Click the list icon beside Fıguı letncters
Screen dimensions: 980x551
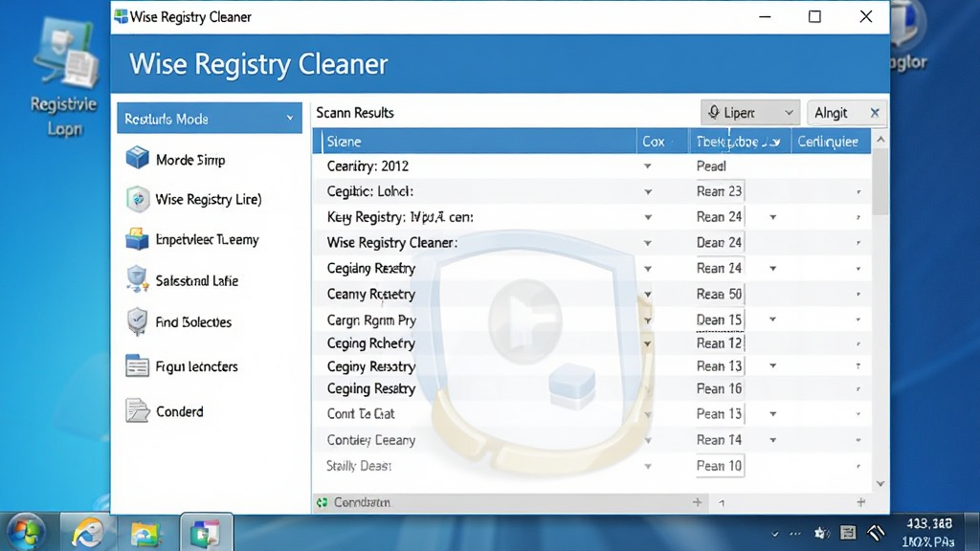pyautogui.click(x=137, y=366)
